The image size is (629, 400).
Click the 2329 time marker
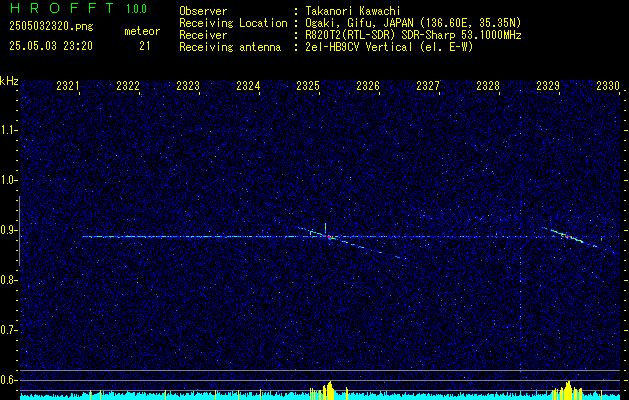(548, 85)
